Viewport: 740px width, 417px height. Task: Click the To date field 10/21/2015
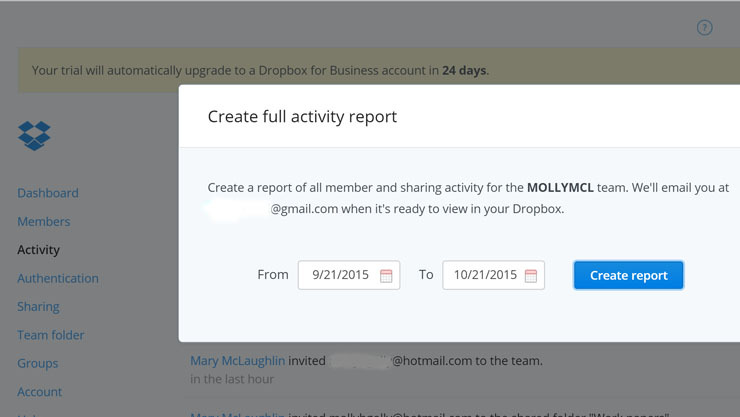click(x=494, y=275)
